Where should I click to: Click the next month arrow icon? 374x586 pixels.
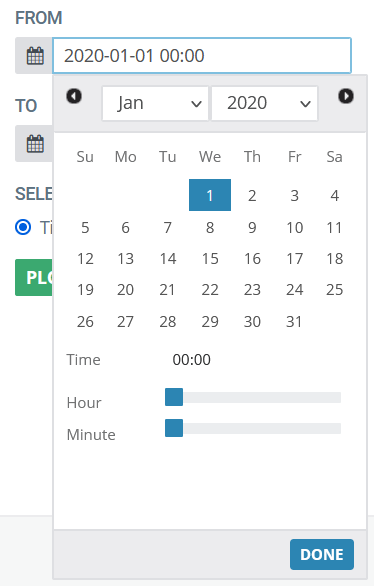[x=346, y=96]
